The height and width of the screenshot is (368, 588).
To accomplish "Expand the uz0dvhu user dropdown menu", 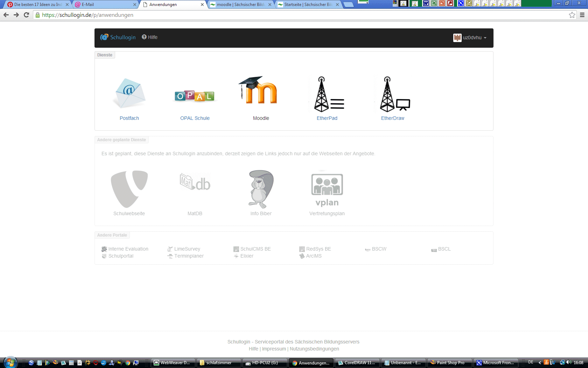I will point(470,38).
